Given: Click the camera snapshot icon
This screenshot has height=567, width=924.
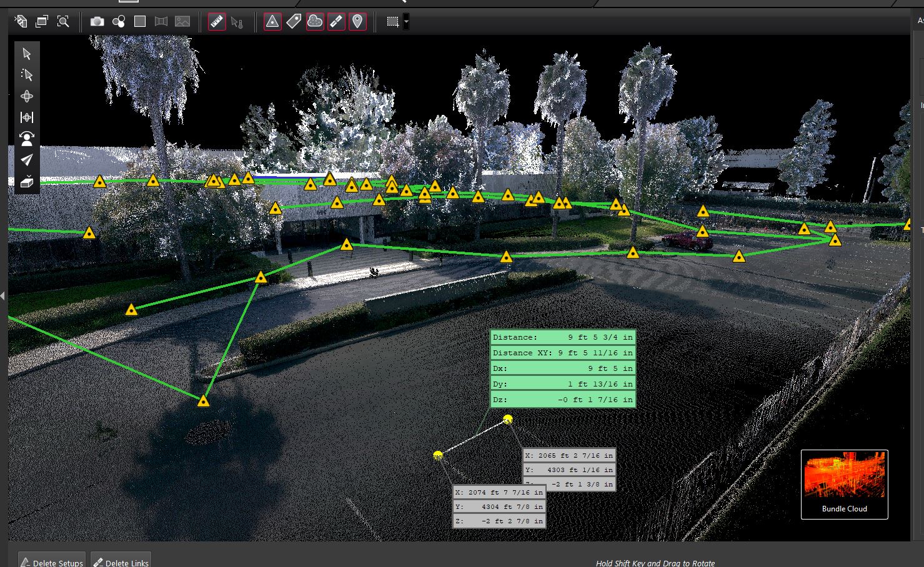Looking at the screenshot, I should (x=97, y=22).
